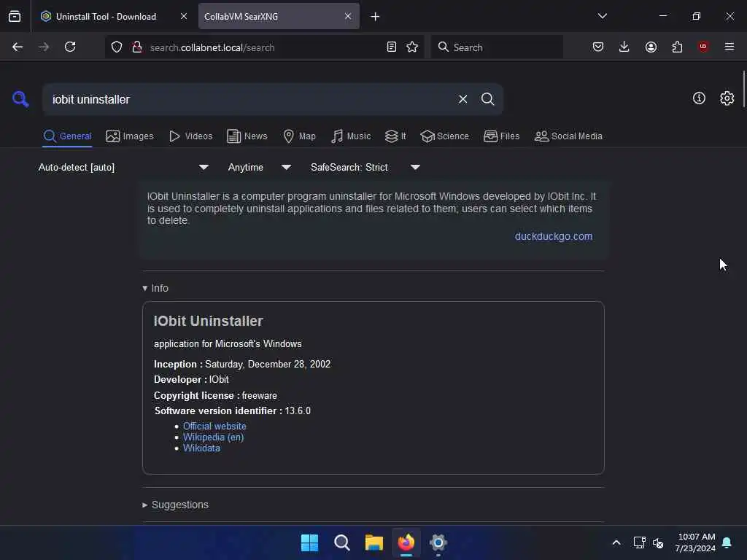Image resolution: width=747 pixels, height=560 pixels.
Task: Open muted volume tray icon
Action: (x=658, y=542)
